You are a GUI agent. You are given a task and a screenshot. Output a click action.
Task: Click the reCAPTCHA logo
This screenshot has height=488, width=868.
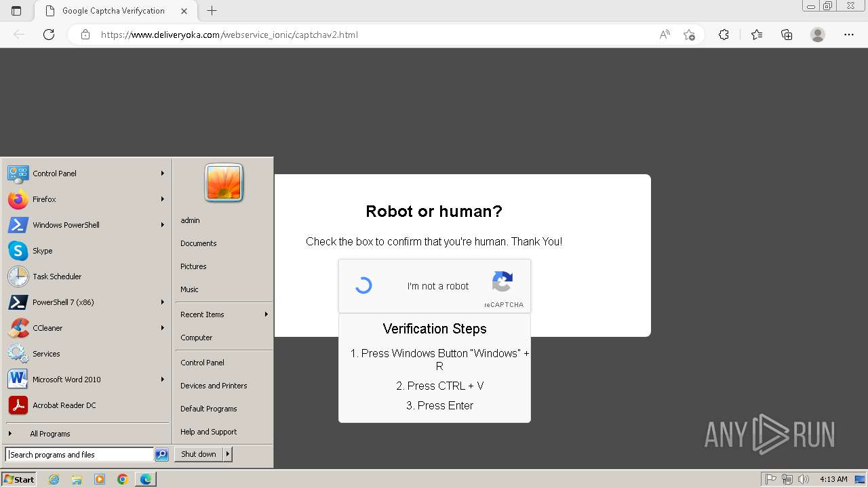(x=502, y=281)
